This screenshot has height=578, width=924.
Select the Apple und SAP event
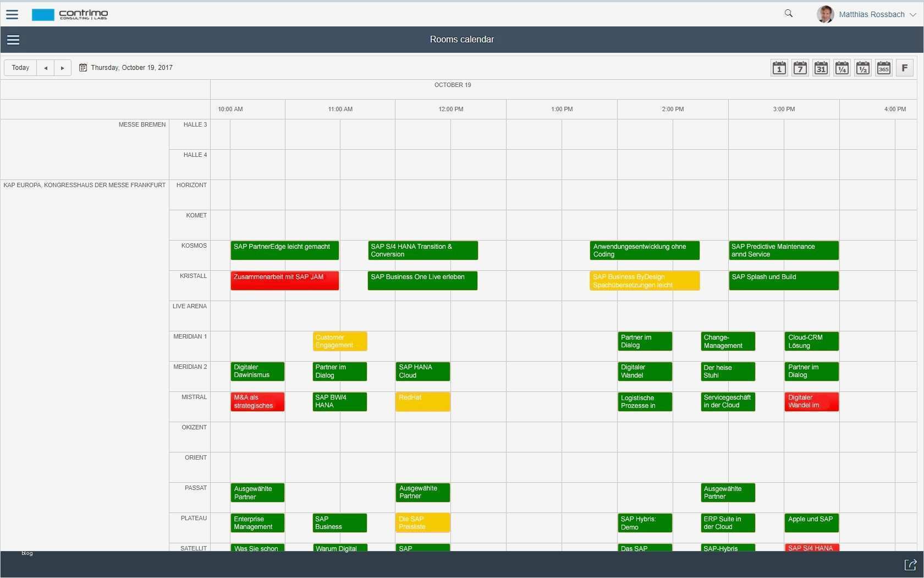[812, 523]
